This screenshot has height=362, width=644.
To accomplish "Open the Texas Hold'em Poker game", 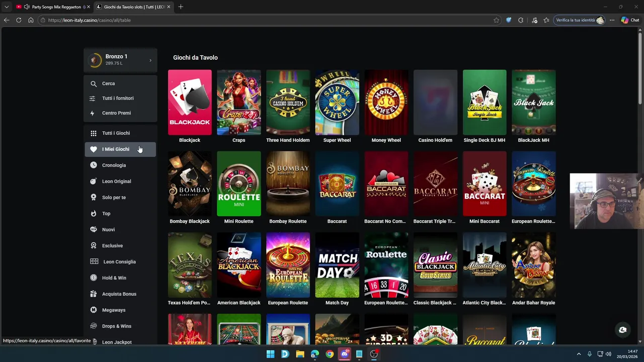I will pyautogui.click(x=190, y=265).
